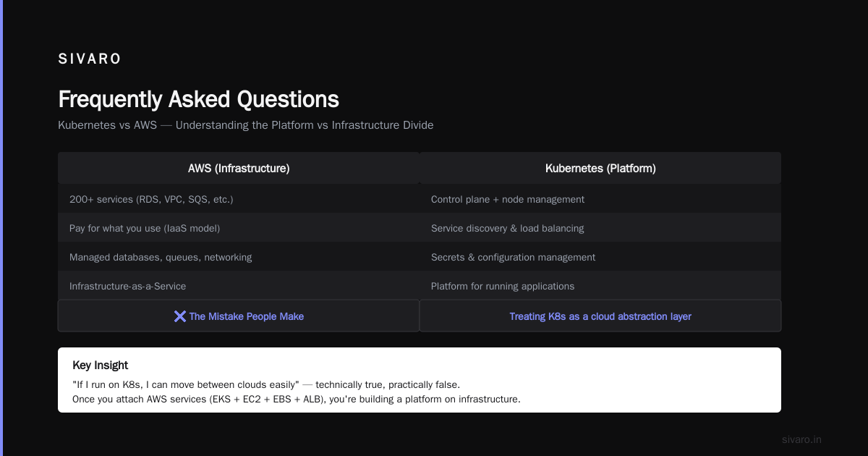Click The Mistake People Make label
The height and width of the screenshot is (456, 868).
click(247, 316)
